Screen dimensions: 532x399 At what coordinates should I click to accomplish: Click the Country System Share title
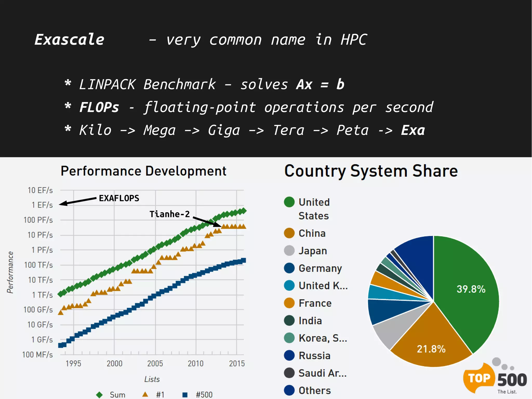click(371, 171)
